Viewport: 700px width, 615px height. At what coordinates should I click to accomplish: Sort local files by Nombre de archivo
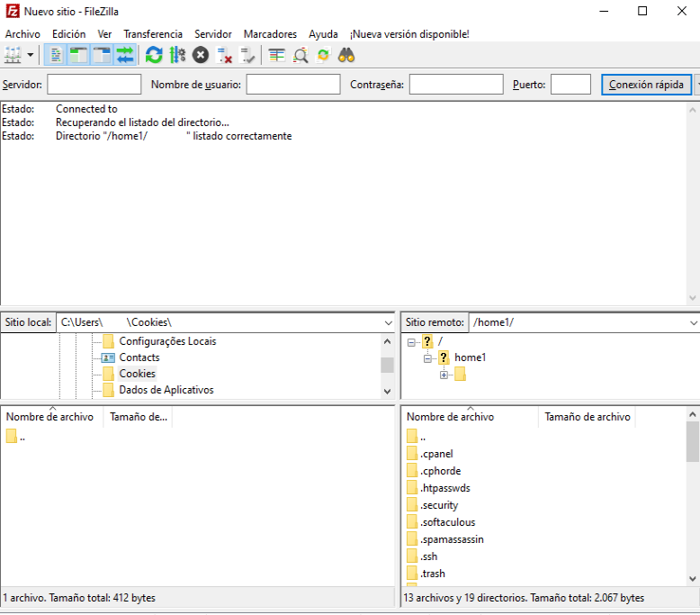tap(51, 417)
